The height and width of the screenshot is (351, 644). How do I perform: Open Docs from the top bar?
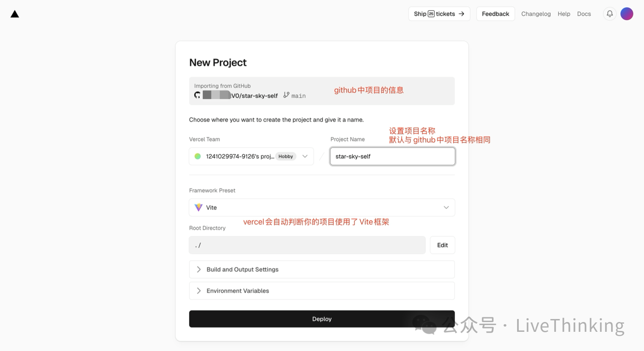tap(584, 14)
